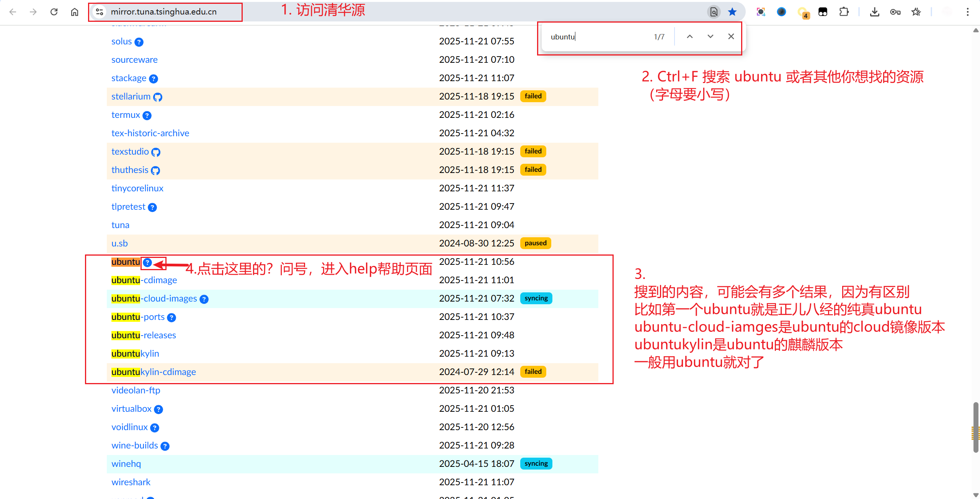Toggle site permissions via address bar tune icon
This screenshot has height=499, width=980.
(99, 12)
